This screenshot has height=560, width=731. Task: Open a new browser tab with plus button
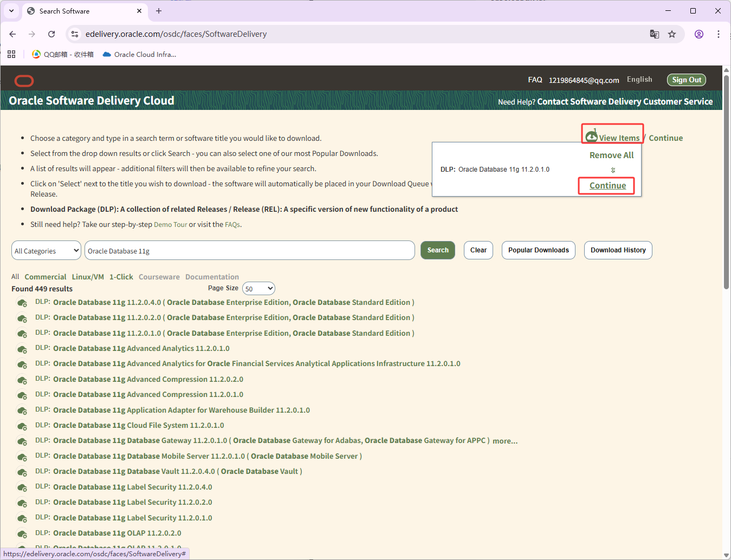(159, 11)
